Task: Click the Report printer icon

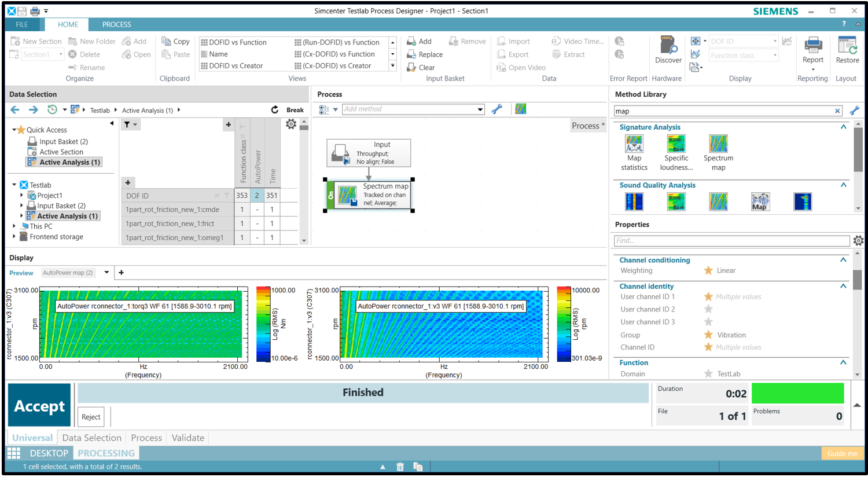Action: pos(813,45)
